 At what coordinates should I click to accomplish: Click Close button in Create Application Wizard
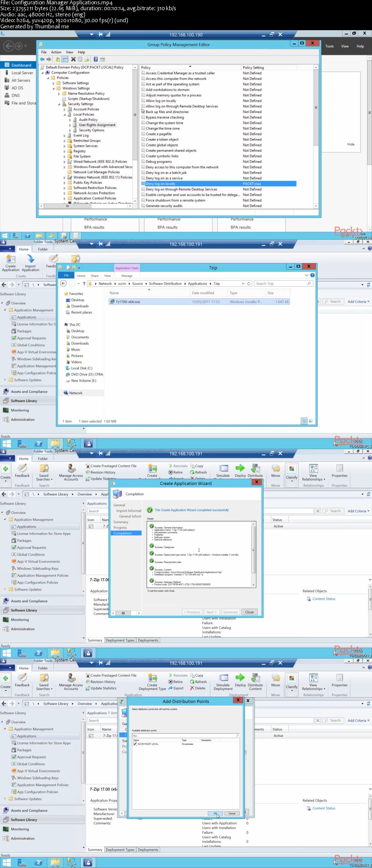[x=250, y=612]
